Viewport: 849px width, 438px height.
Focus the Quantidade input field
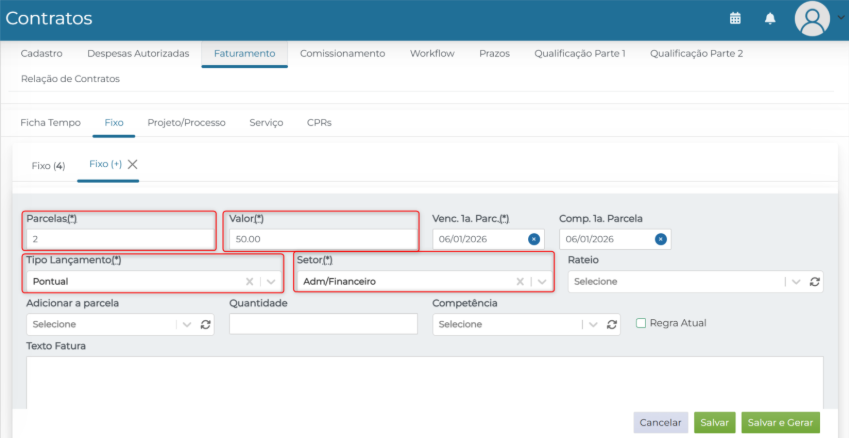coord(323,324)
